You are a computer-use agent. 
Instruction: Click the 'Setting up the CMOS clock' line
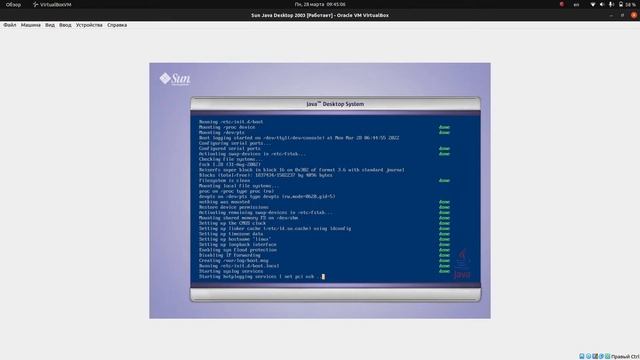pyautogui.click(x=232, y=223)
